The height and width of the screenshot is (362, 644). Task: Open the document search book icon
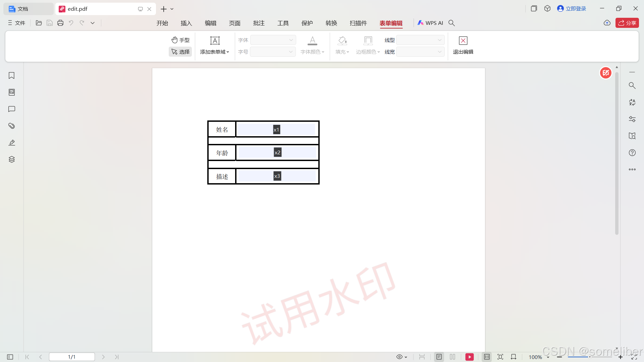click(632, 136)
